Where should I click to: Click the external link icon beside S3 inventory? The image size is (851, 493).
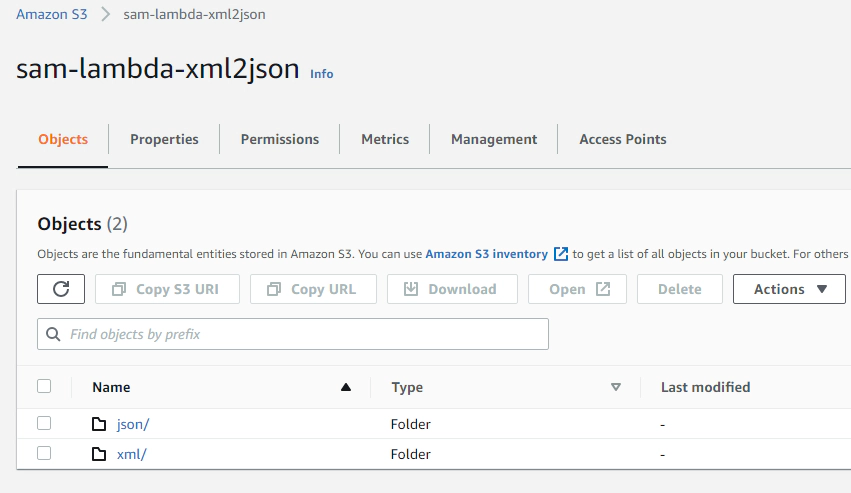[561, 254]
